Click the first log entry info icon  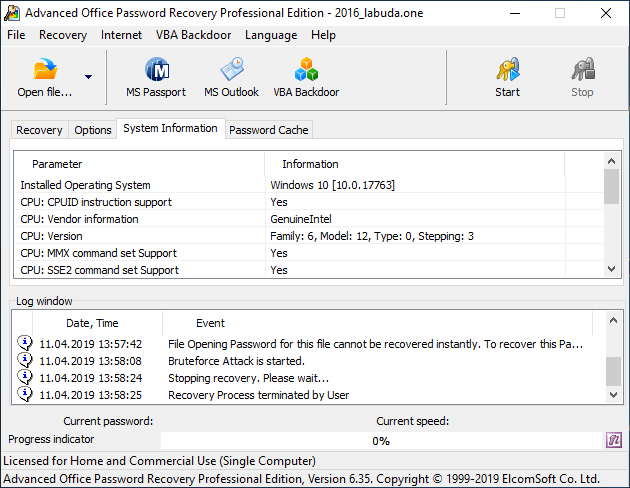click(25, 344)
